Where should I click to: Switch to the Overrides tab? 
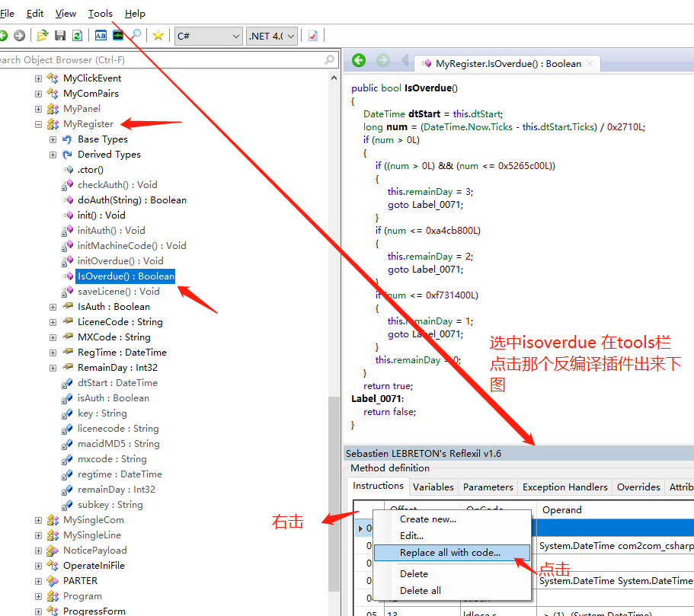click(x=638, y=487)
